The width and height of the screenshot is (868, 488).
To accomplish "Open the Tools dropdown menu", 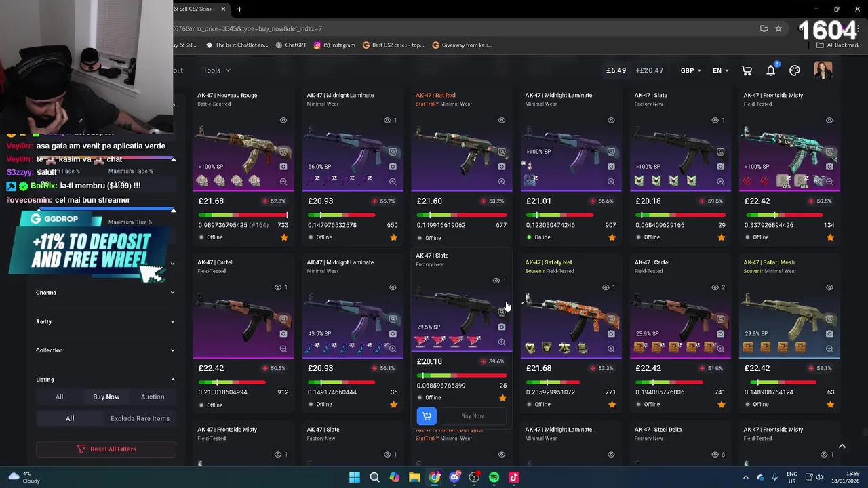I will point(217,70).
